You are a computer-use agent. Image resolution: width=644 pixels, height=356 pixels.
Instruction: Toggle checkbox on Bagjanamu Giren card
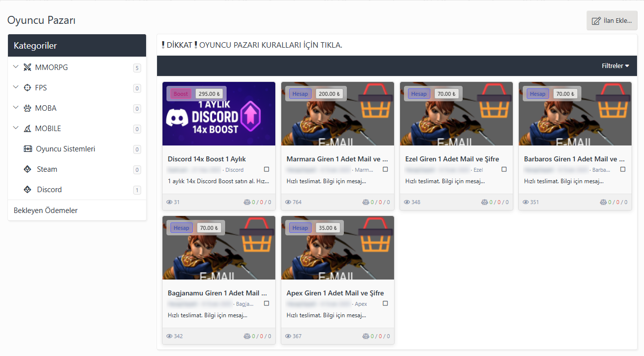coord(266,303)
